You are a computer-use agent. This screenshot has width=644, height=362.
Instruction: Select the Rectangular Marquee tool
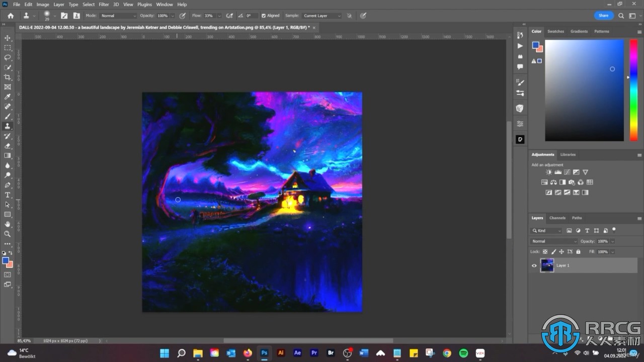click(8, 48)
